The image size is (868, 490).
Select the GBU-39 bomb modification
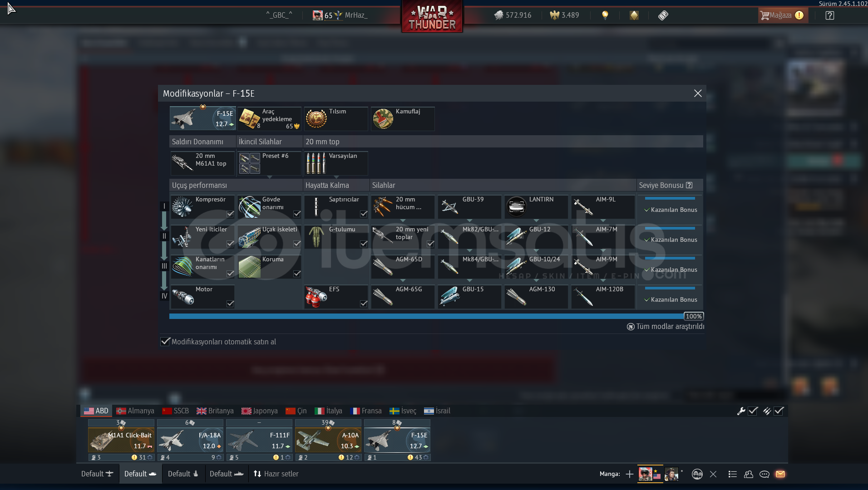click(469, 207)
